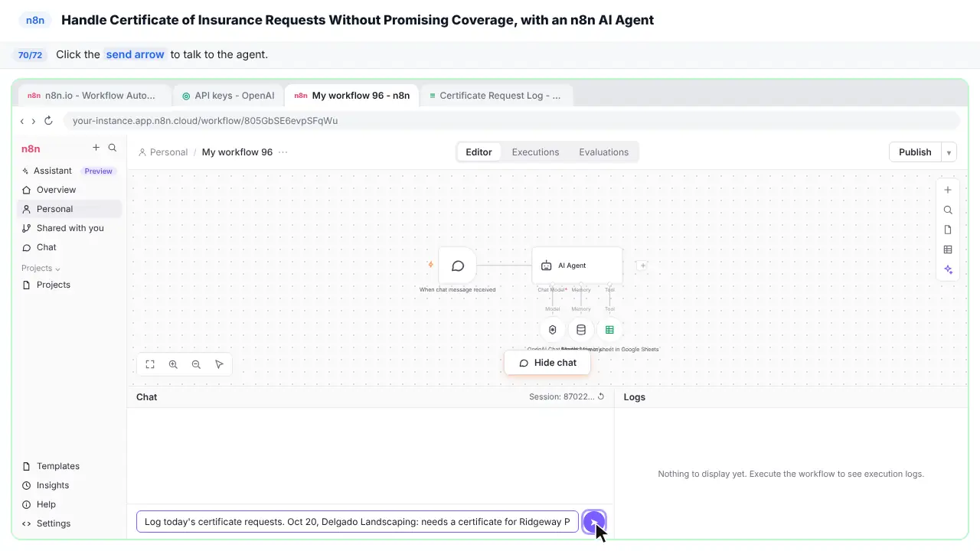Select the OpenAI Chat Model node
The width and height of the screenshot is (980, 551).
(552, 330)
